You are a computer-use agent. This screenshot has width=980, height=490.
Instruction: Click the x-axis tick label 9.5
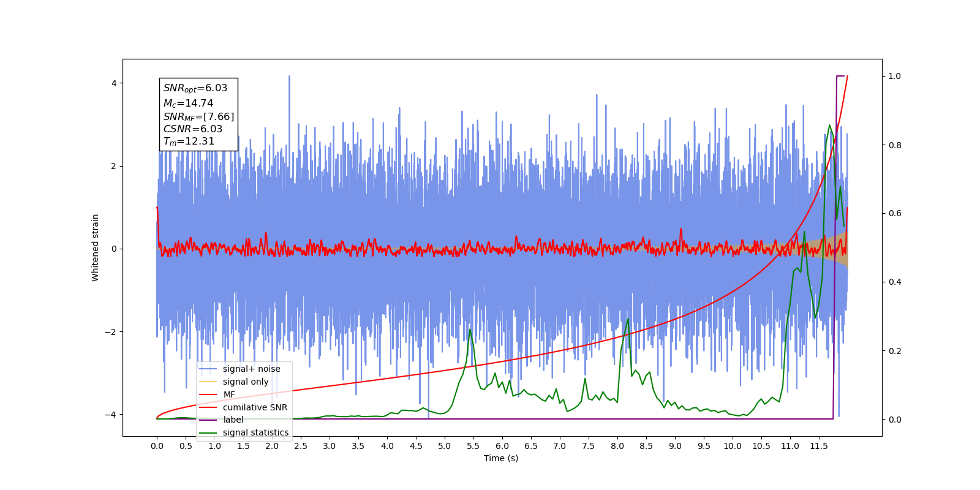(x=704, y=446)
